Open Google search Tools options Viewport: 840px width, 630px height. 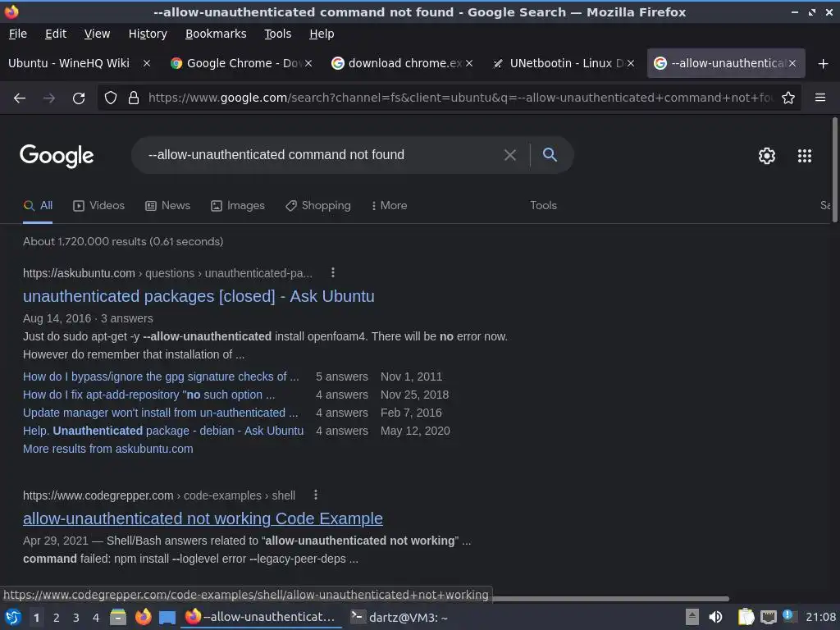pyautogui.click(x=543, y=206)
